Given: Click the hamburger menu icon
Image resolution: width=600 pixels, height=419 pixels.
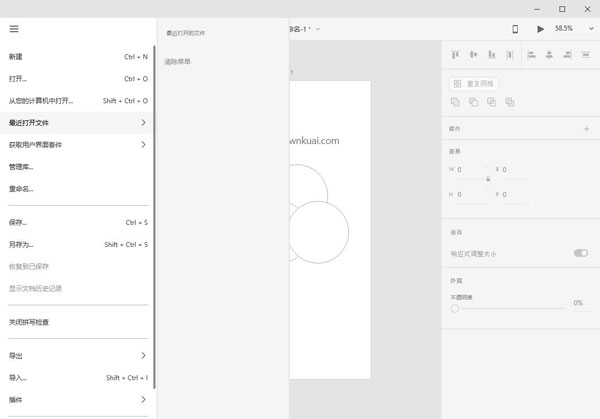Looking at the screenshot, I should (x=14, y=29).
